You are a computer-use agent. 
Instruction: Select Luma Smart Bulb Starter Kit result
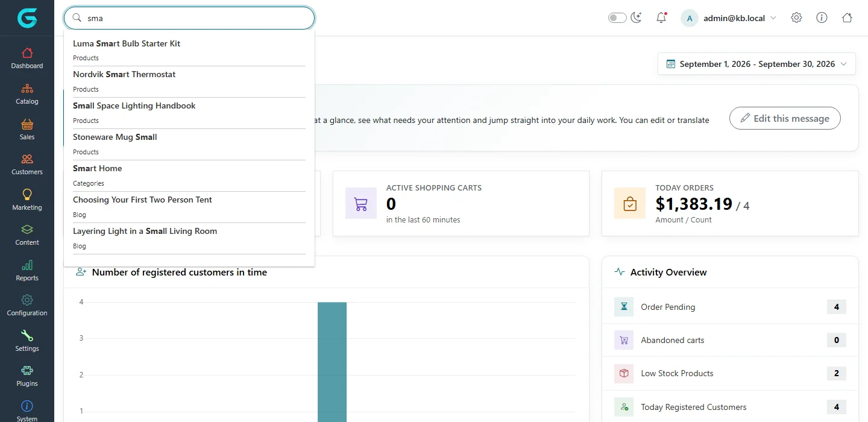point(189,51)
